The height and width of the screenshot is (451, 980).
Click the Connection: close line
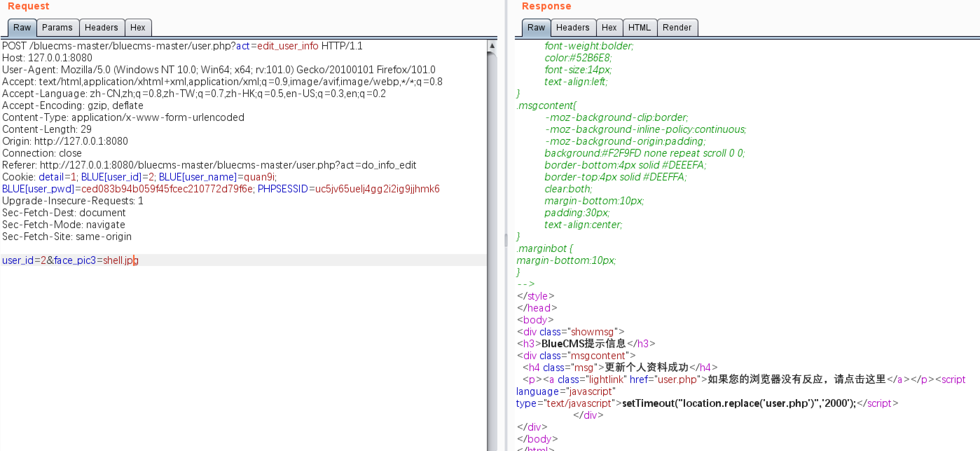coord(42,153)
